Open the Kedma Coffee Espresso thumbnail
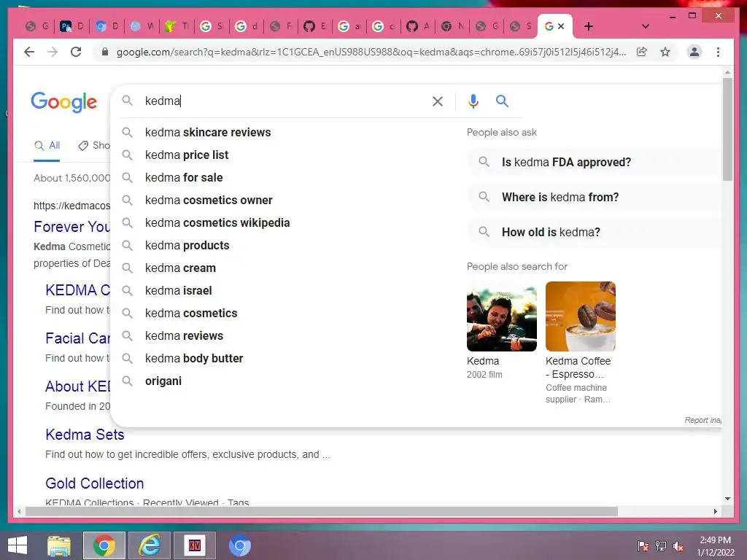The width and height of the screenshot is (747, 560). (580, 316)
